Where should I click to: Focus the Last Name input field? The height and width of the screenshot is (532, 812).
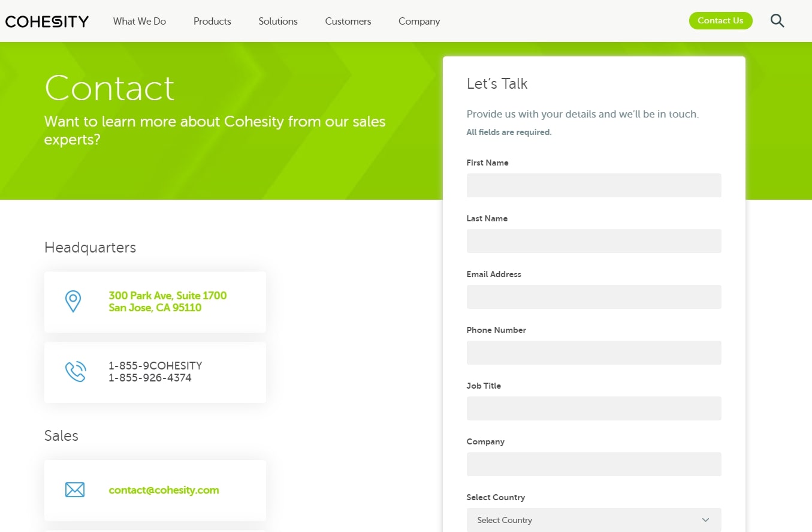coord(594,241)
